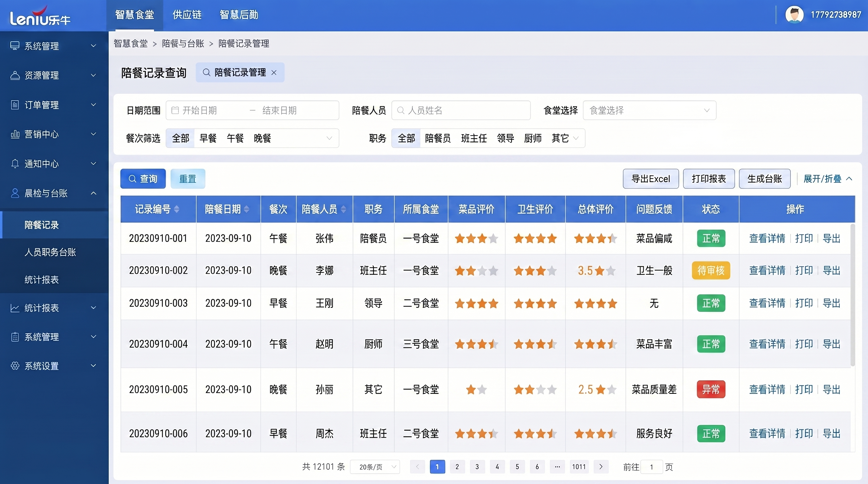The width and height of the screenshot is (868, 484).
Task: Click 打印报表 button
Action: coord(709,179)
